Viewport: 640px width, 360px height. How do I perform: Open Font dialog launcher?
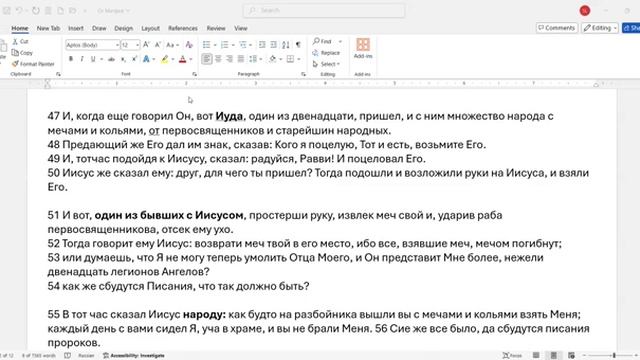tap(194, 74)
